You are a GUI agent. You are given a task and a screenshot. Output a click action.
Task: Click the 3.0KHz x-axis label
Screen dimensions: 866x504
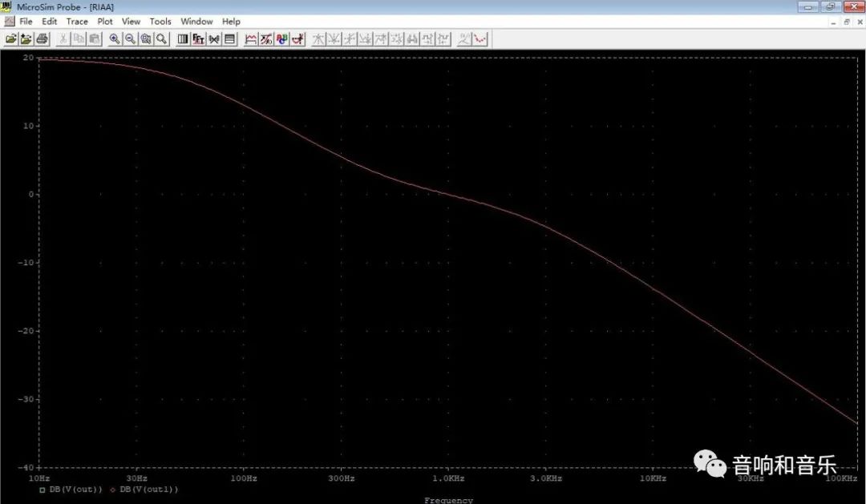(546, 478)
